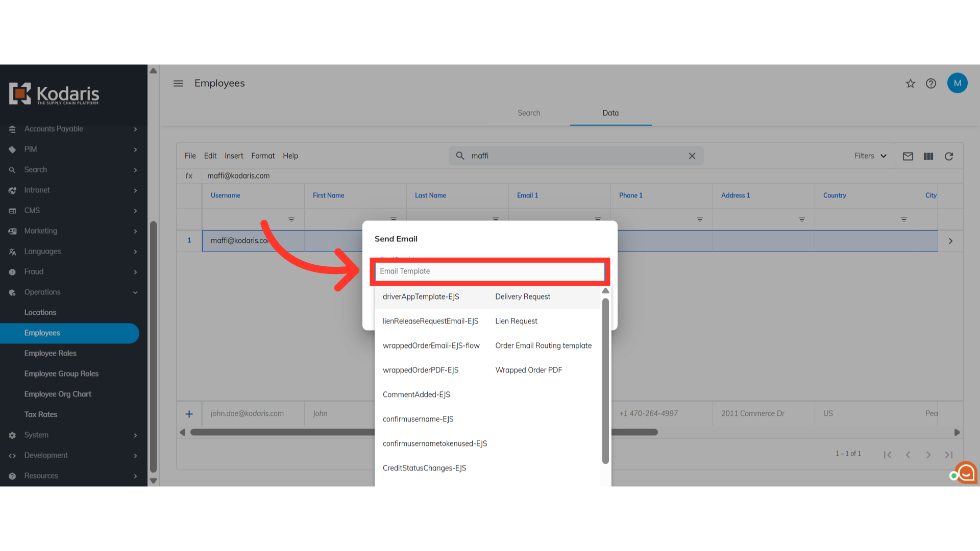Open the Format menu
Screen dimensions: 980x551
coord(262,156)
